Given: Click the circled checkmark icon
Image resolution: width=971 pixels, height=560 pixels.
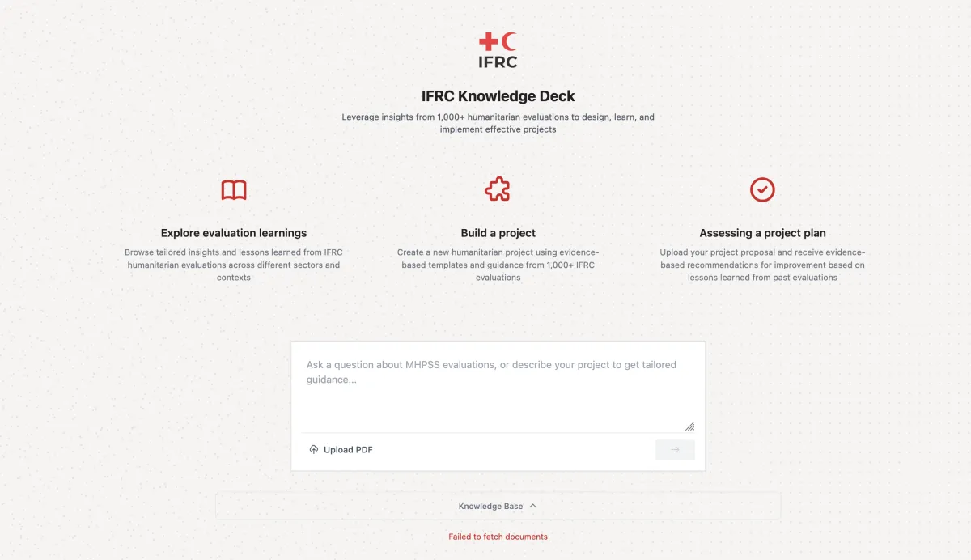Looking at the screenshot, I should [762, 190].
